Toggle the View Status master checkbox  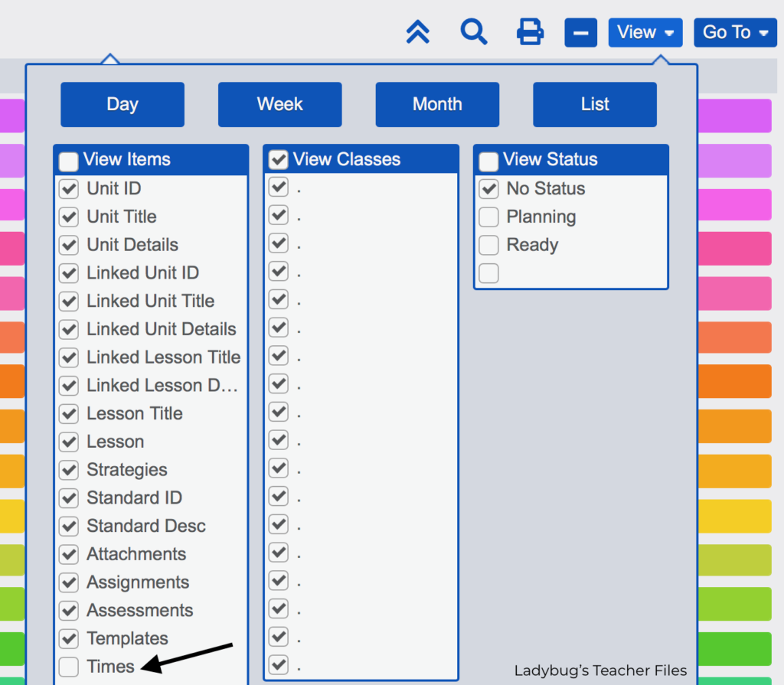(x=488, y=161)
